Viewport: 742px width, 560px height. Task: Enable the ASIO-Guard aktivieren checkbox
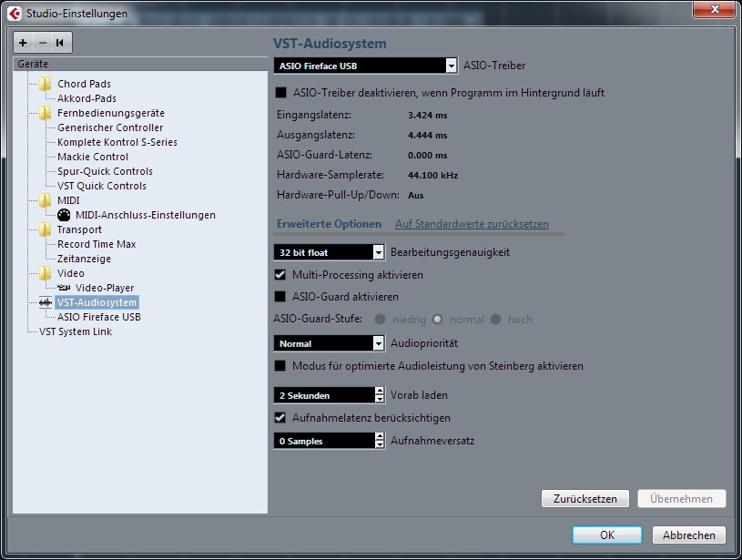[280, 296]
